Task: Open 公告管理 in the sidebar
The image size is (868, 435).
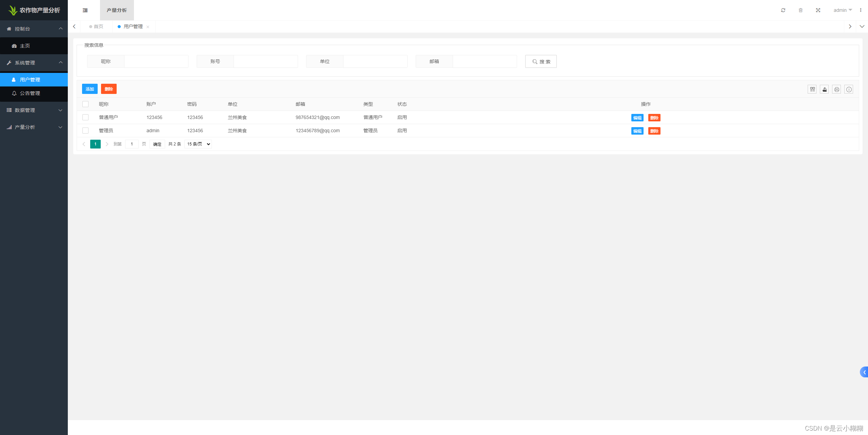Action: pyautogui.click(x=30, y=93)
